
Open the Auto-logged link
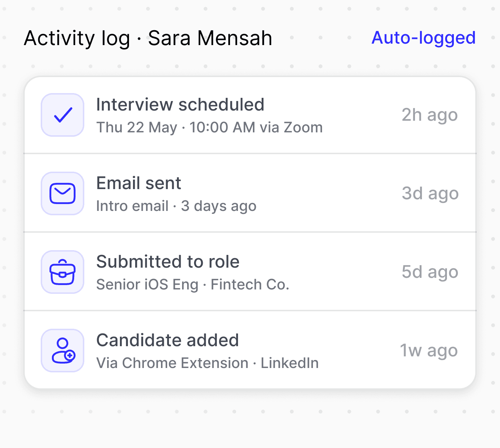(423, 38)
